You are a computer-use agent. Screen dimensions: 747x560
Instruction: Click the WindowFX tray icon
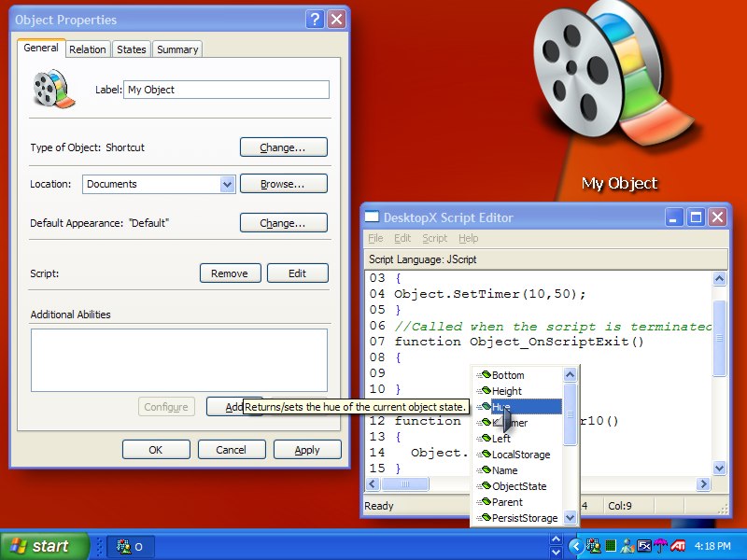644,546
